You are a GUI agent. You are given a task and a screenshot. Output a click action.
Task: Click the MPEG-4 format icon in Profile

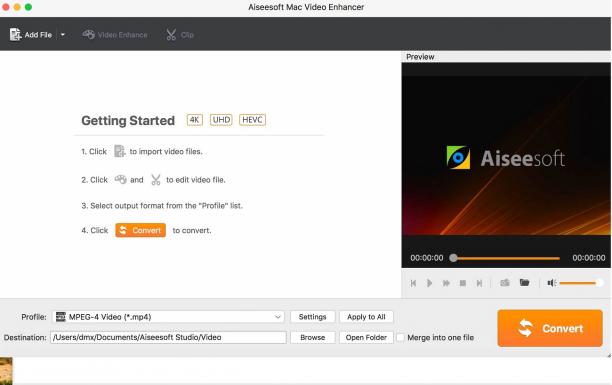tap(60, 317)
